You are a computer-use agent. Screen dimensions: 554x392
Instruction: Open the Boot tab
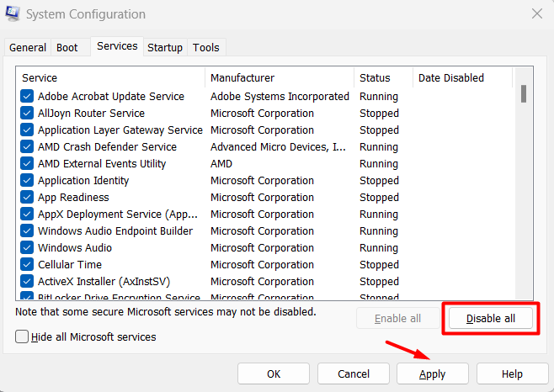pyautogui.click(x=66, y=48)
